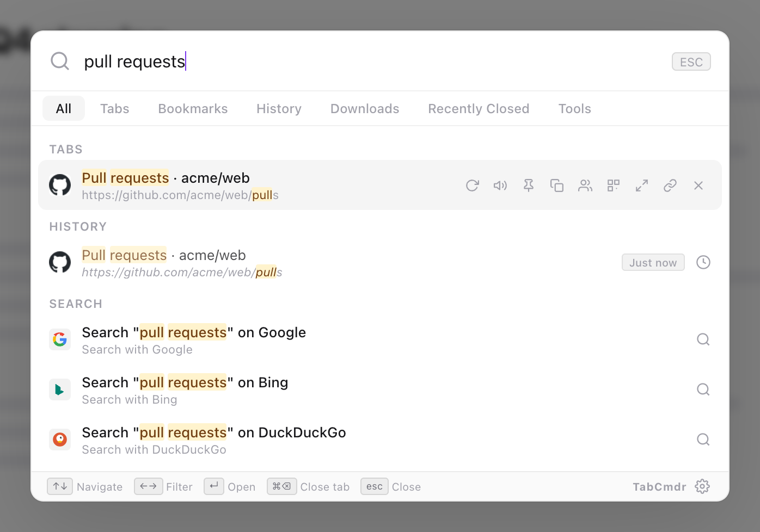Close the acme/web tab with the X icon
Screen dimensions: 760x532
[698, 185]
